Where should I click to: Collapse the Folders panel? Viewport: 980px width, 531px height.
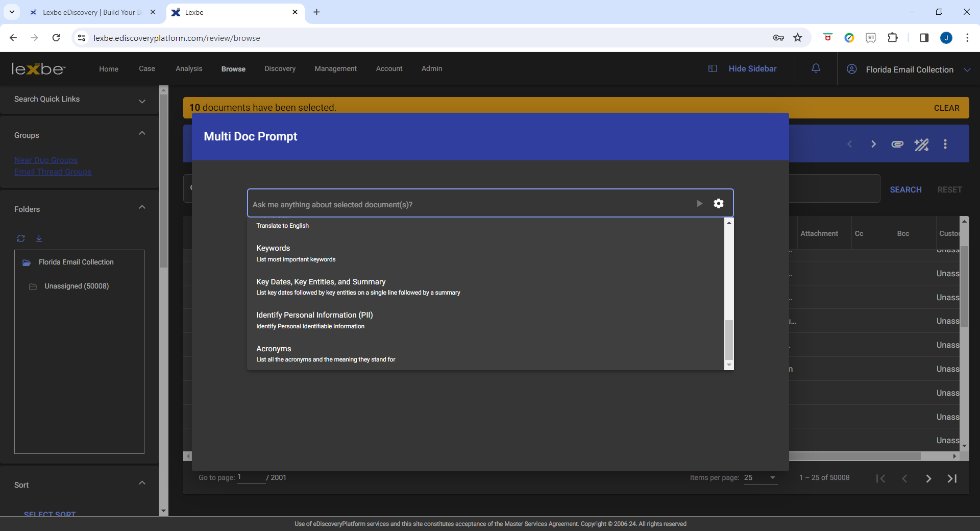[x=142, y=207]
